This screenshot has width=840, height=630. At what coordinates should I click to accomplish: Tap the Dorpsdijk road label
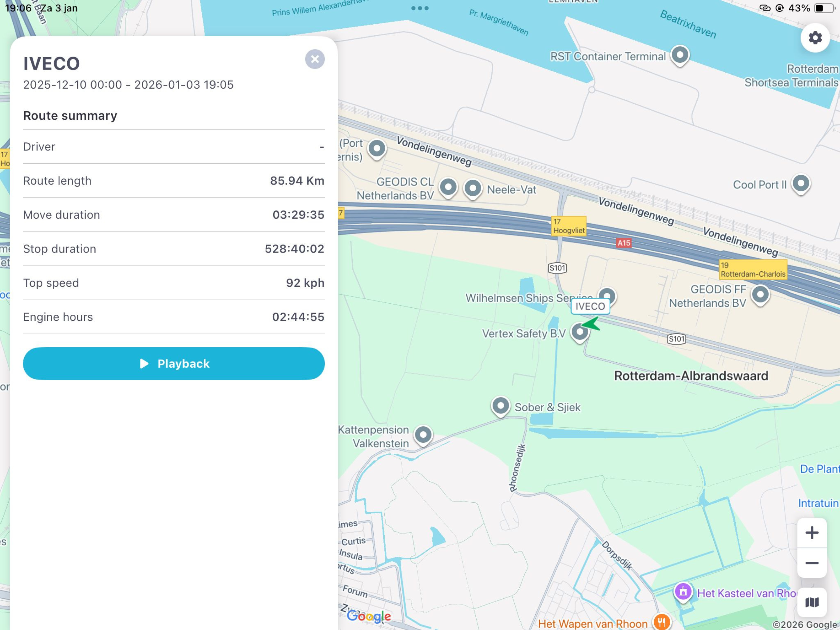617,556
